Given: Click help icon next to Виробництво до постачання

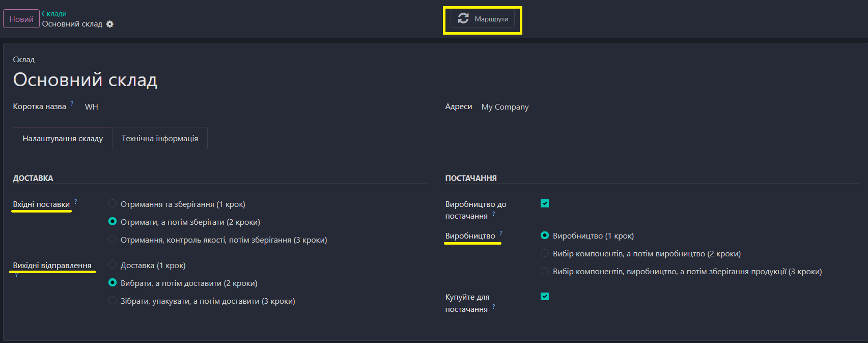Looking at the screenshot, I should point(493,214).
